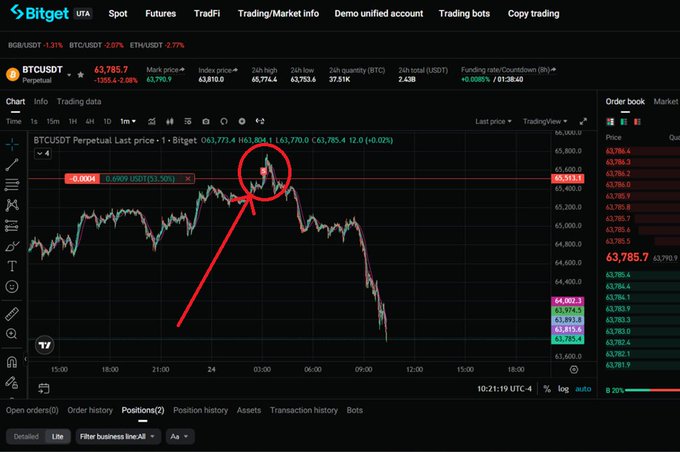Image resolution: width=680 pixels, height=452 pixels.
Task: Open the Aa font size dropdown
Action: [x=180, y=436]
